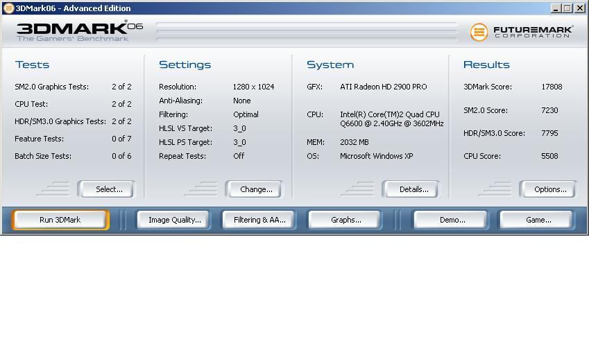
Task: Click the Futuremark orange logo icon
Action: (x=479, y=32)
